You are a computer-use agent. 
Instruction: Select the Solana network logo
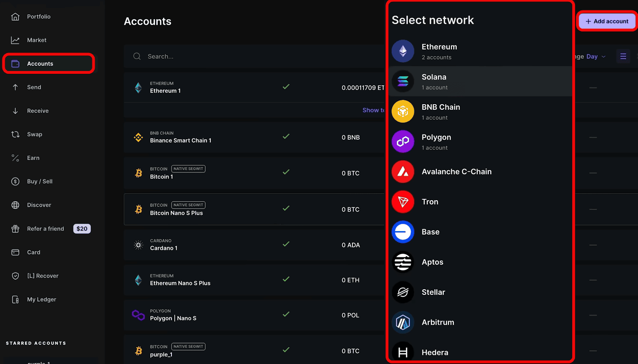click(403, 81)
